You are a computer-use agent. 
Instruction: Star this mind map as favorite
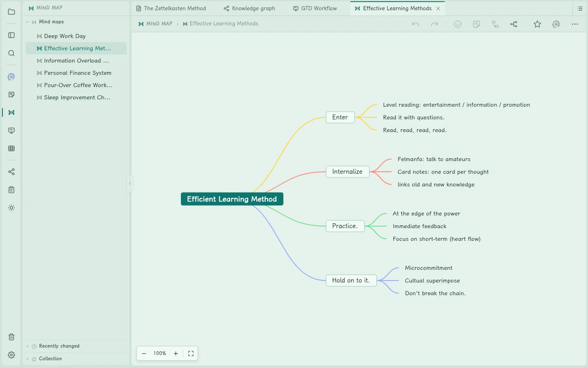[537, 24]
